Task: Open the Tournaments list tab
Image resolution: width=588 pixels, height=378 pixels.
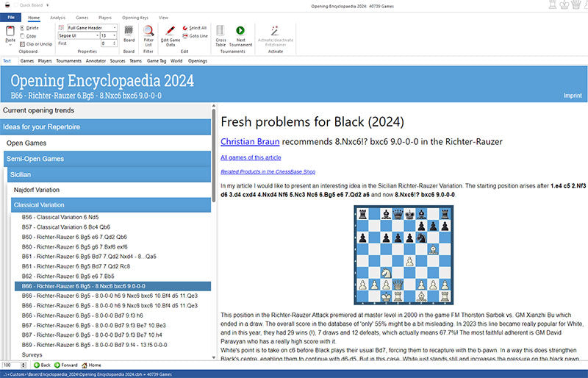Action: click(x=69, y=61)
